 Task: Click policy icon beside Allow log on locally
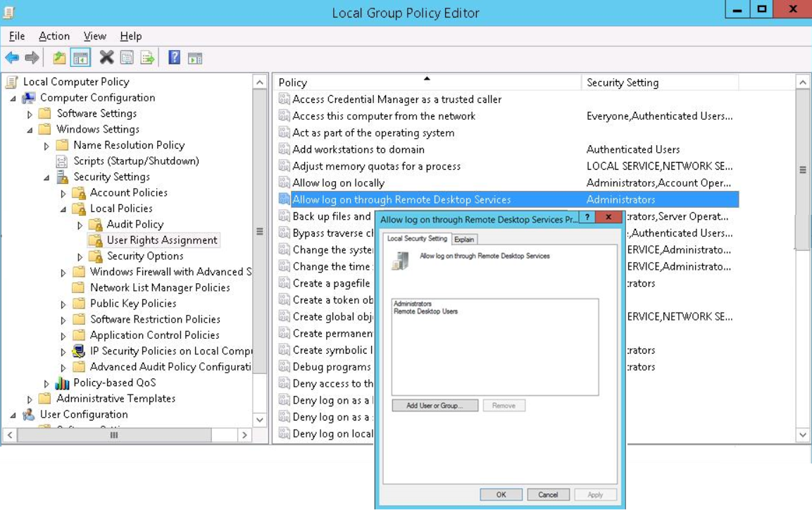(284, 182)
